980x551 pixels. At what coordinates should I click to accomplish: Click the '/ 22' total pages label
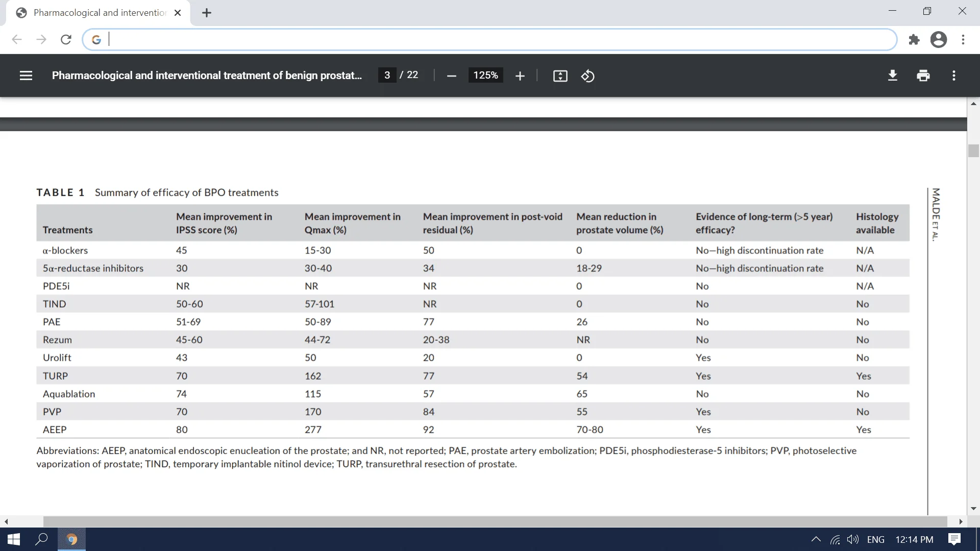(x=409, y=75)
